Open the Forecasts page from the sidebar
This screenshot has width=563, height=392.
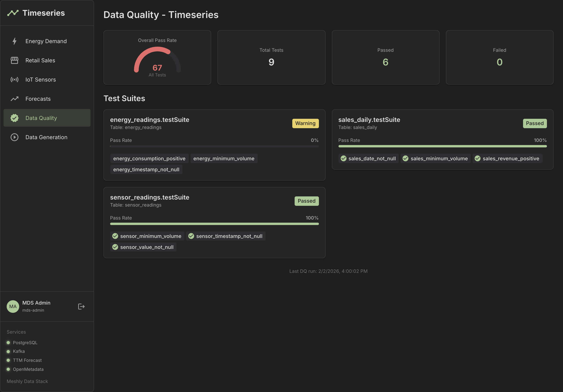pyautogui.click(x=38, y=99)
